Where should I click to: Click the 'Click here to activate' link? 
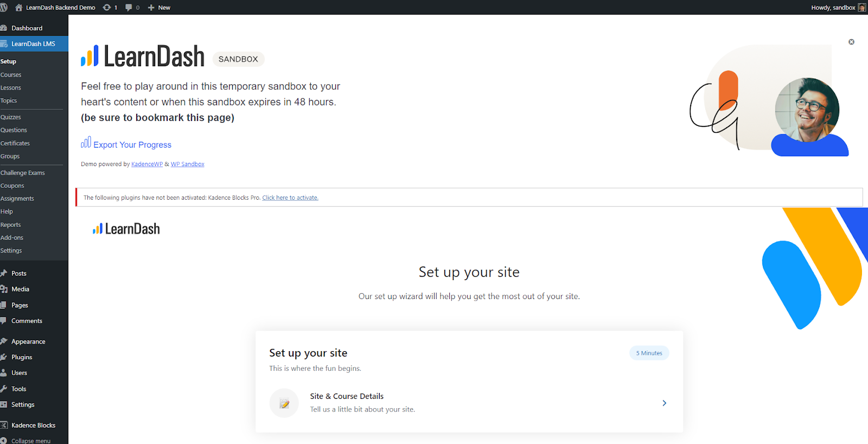[x=290, y=198]
